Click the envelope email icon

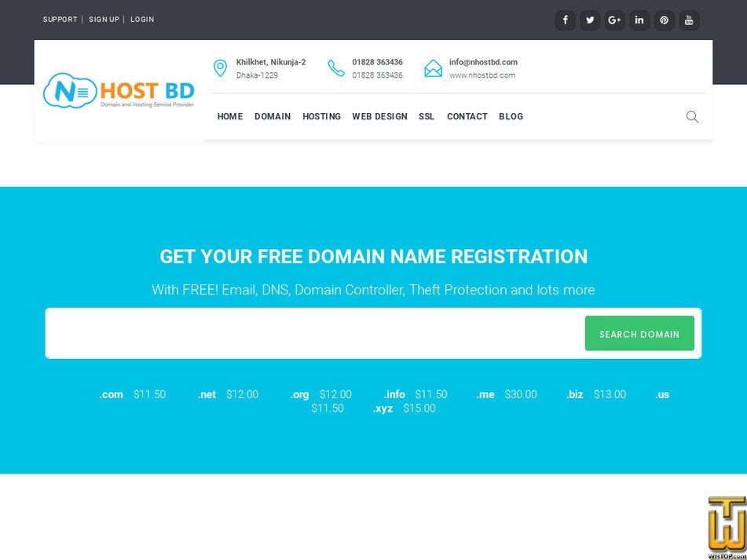tap(433, 68)
